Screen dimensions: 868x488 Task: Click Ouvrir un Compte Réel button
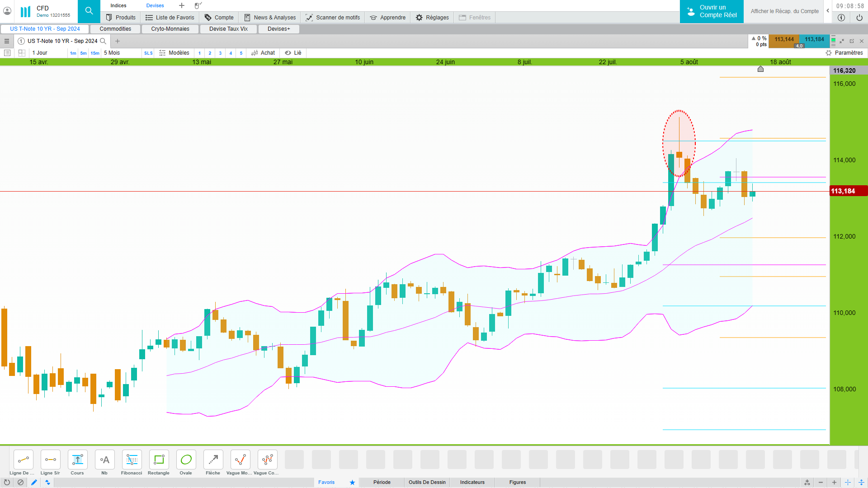[x=712, y=11]
